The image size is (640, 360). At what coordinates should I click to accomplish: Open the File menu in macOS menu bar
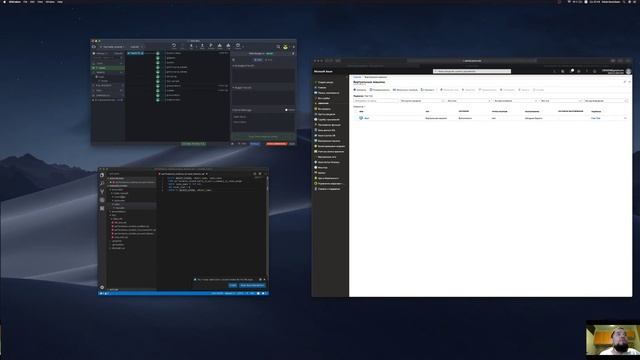(25, 2)
